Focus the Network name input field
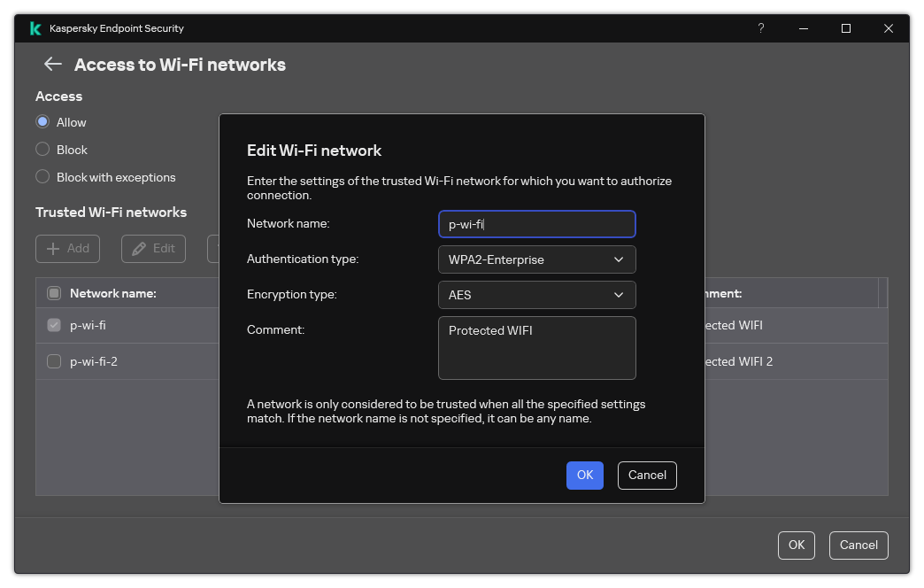 [x=536, y=224]
